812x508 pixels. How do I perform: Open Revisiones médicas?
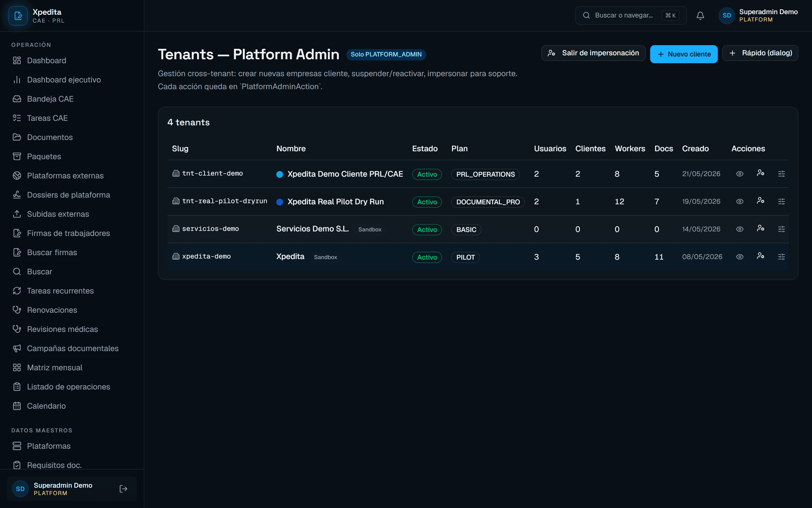click(72, 329)
